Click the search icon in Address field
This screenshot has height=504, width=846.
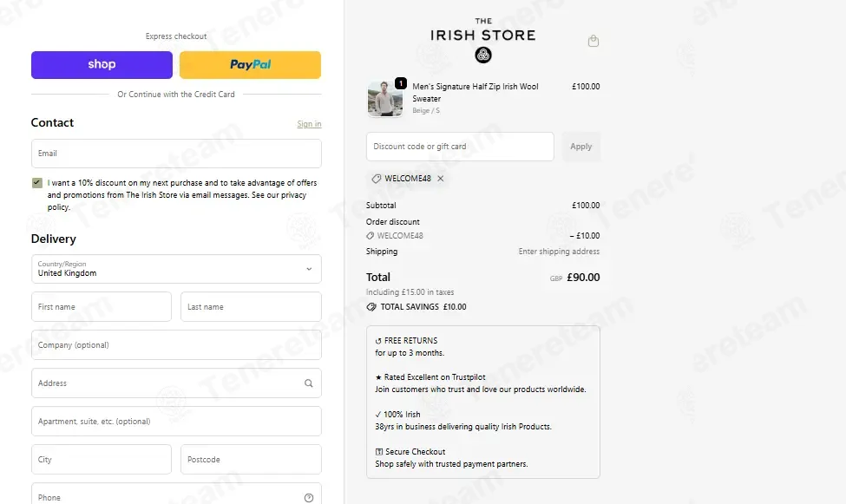pyautogui.click(x=309, y=383)
